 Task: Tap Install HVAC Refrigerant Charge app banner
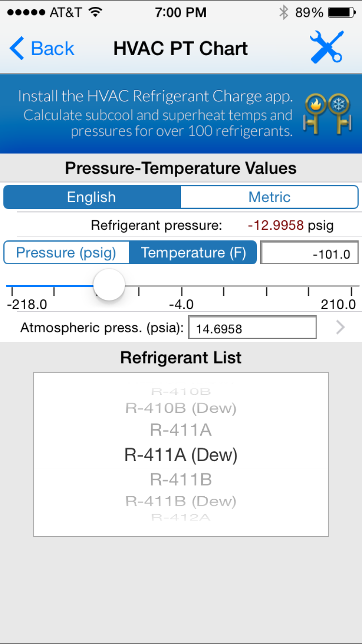181,113
